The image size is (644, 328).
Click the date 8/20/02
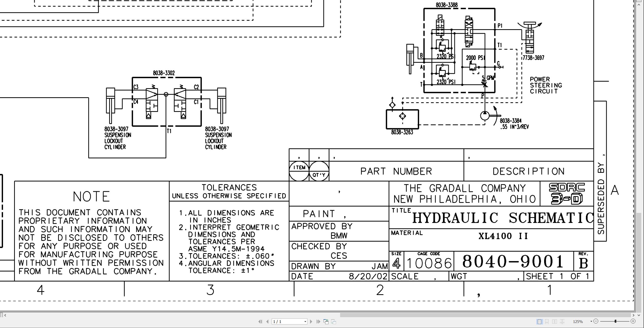pyautogui.click(x=368, y=276)
